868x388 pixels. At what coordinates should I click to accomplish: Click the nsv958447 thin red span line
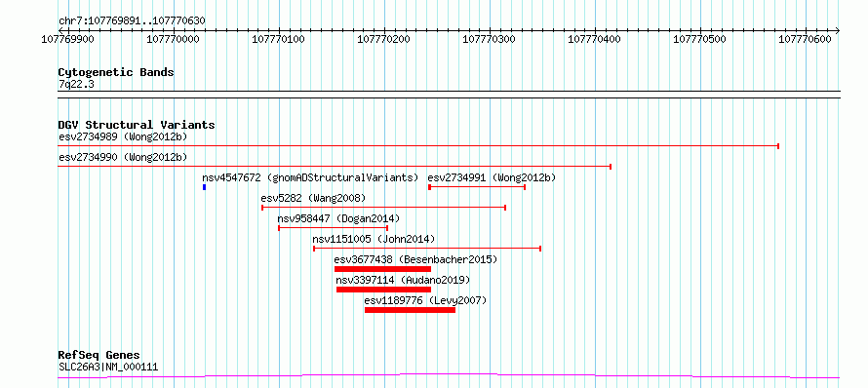(333, 228)
